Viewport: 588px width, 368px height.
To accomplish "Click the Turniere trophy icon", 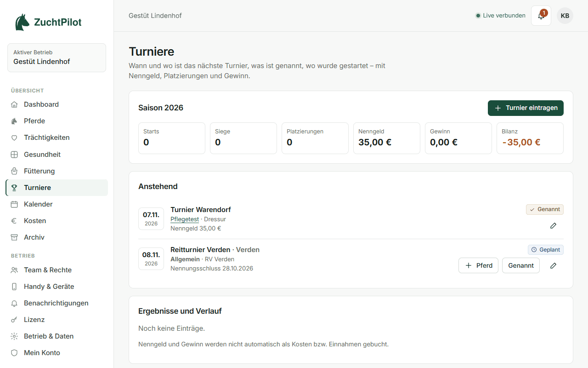I will click(14, 188).
